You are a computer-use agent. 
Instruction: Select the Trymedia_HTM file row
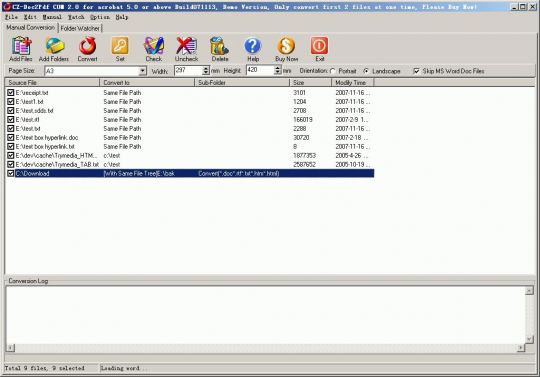pyautogui.click(x=190, y=155)
